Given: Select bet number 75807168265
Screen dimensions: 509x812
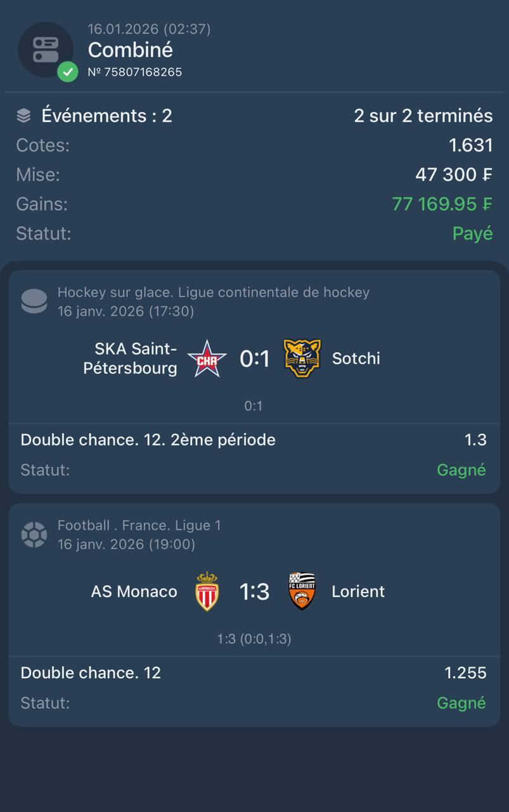Looking at the screenshot, I should [x=134, y=72].
